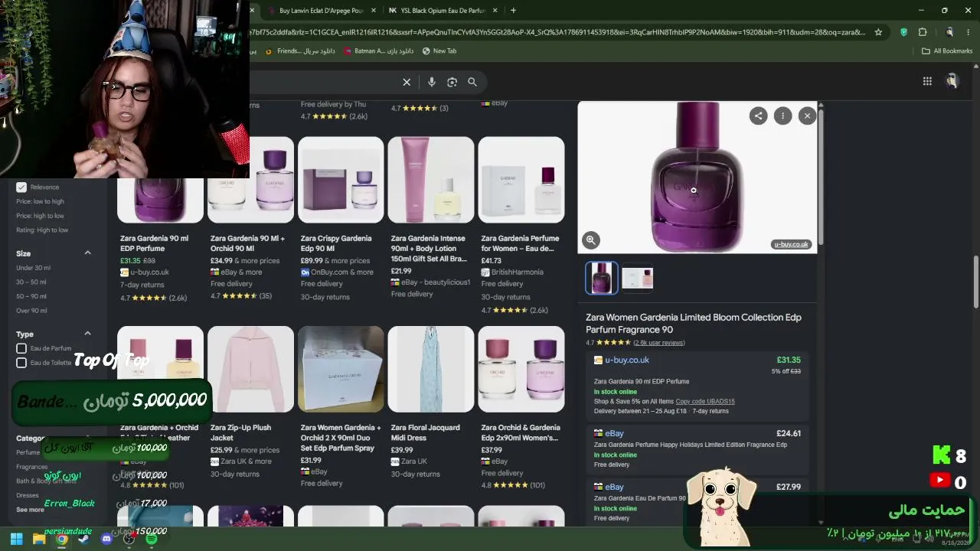Open Steam from the taskbar
The image size is (980, 551).
(x=83, y=539)
